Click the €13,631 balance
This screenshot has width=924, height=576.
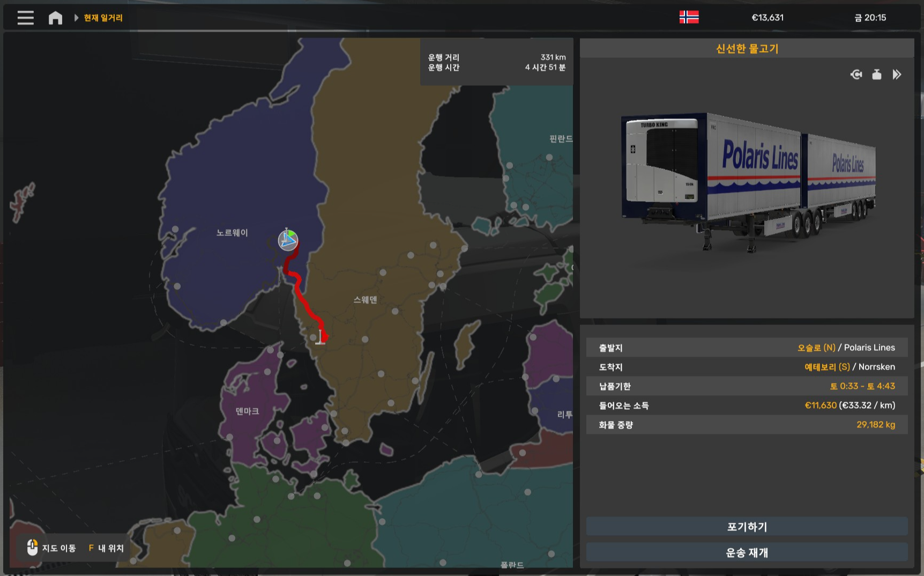pos(767,18)
